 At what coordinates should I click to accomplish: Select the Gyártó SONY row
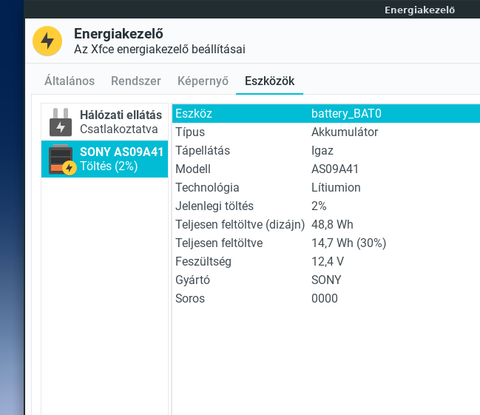click(x=326, y=280)
